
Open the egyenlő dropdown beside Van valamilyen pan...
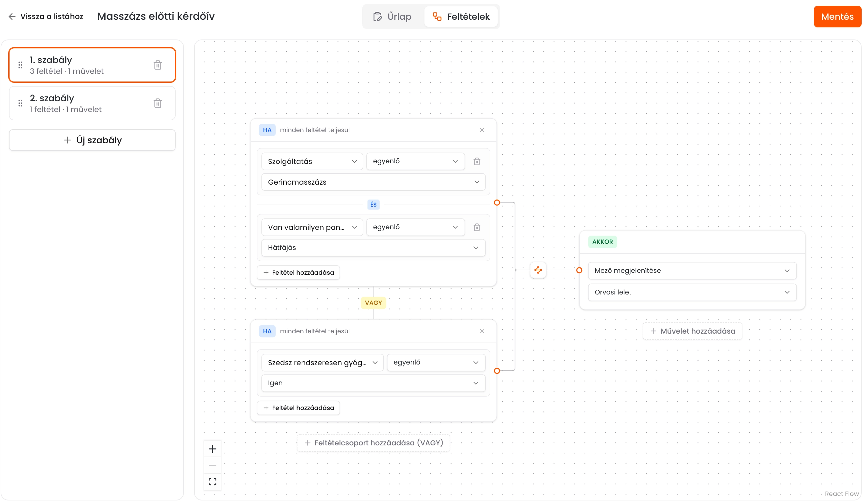tap(416, 227)
